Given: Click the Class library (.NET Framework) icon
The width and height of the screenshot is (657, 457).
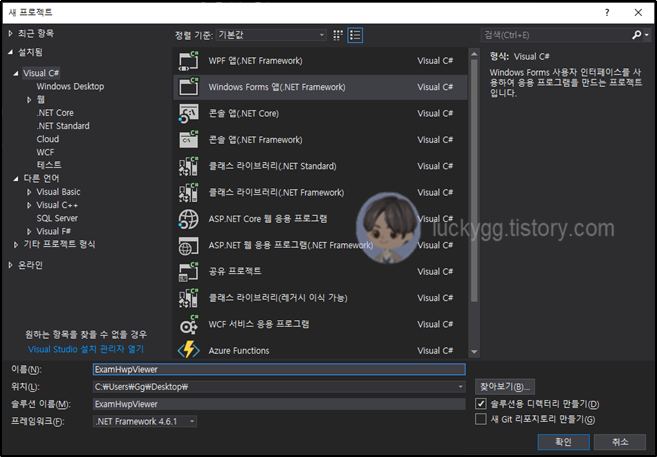Looking at the screenshot, I should point(189,192).
